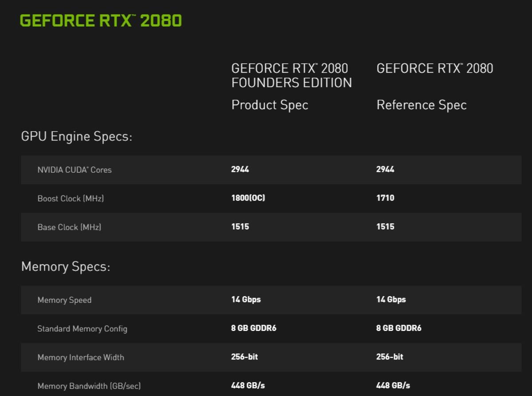
Task: Select the Reference 448 GB/s bandwidth value
Action: click(393, 385)
